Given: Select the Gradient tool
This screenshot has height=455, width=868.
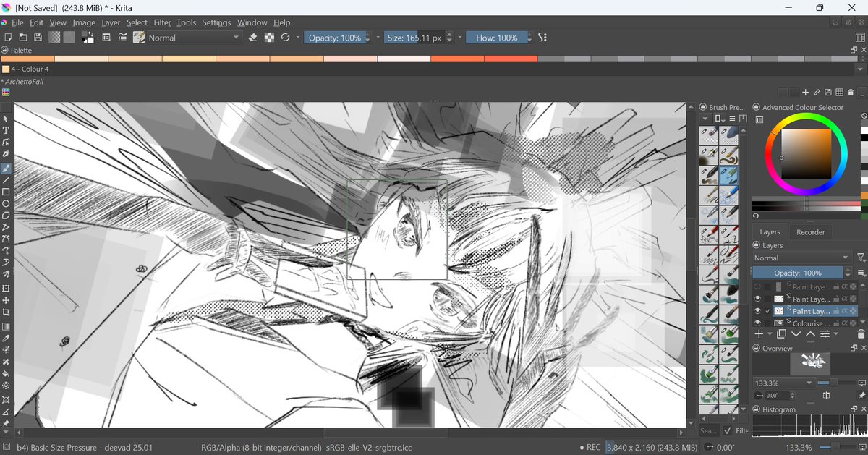Looking at the screenshot, I should [x=6, y=326].
